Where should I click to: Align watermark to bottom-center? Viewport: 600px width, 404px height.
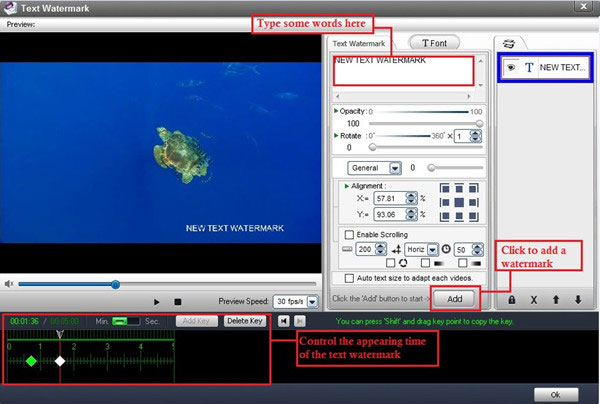coord(459,217)
